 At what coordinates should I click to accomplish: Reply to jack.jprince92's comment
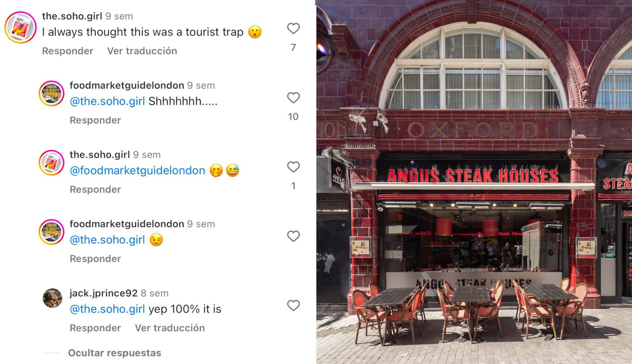point(95,328)
